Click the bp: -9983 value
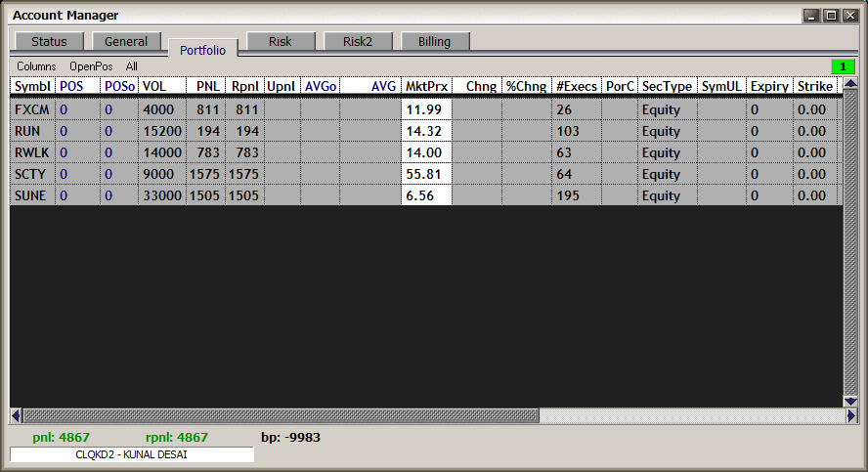The height and width of the screenshot is (472, 868). point(290,438)
